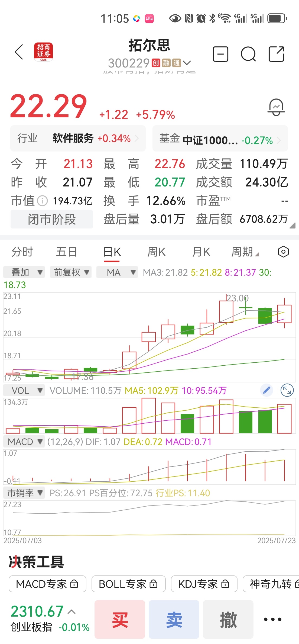Open the three-dot more options menu
The width and height of the screenshot is (299, 644).
pyautogui.click(x=273, y=619)
